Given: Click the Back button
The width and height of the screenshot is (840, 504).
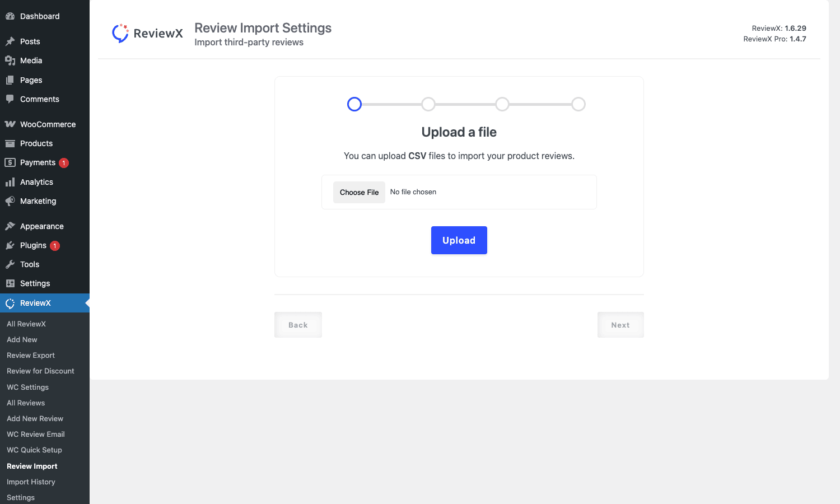Looking at the screenshot, I should [298, 325].
